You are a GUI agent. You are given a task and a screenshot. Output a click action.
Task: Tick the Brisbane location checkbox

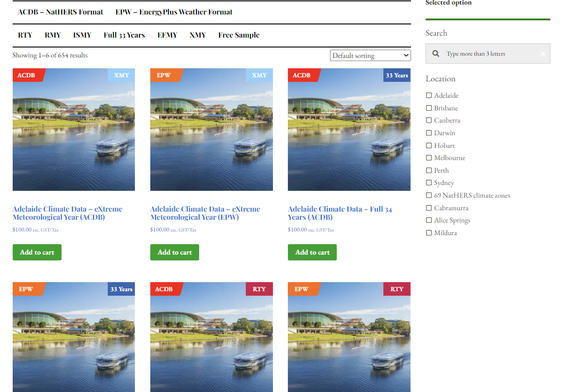pos(429,108)
